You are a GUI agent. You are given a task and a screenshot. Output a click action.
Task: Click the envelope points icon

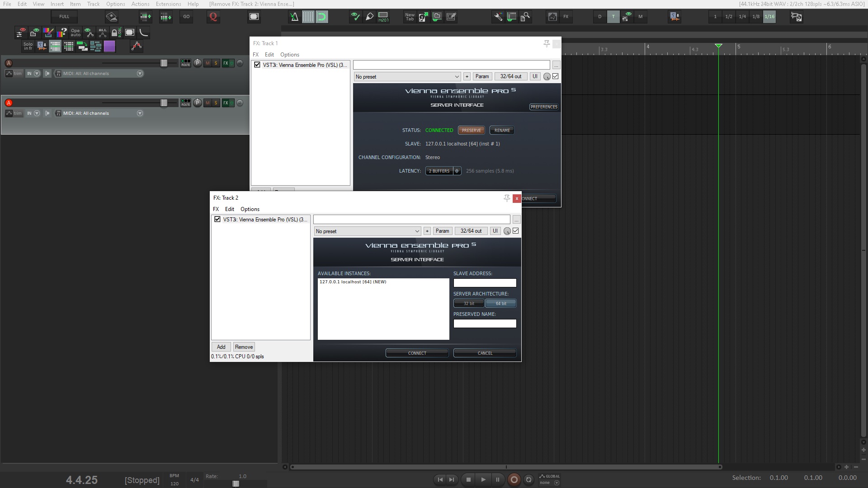tap(137, 46)
